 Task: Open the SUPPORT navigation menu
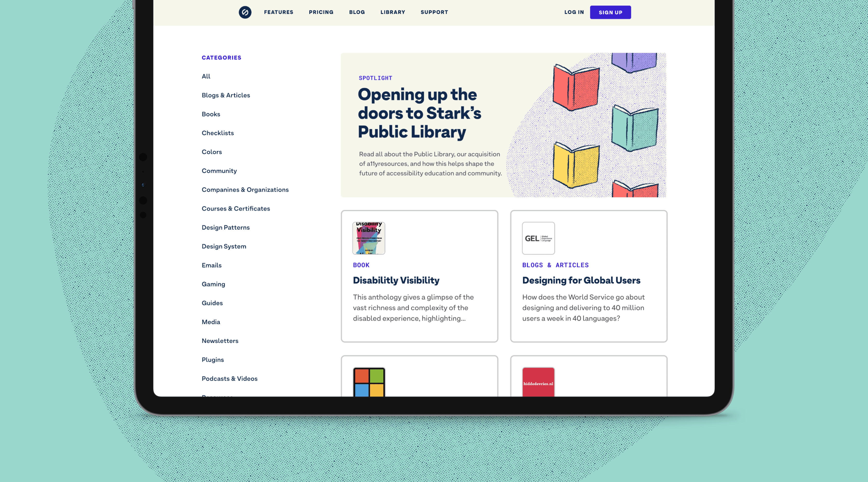[434, 11]
